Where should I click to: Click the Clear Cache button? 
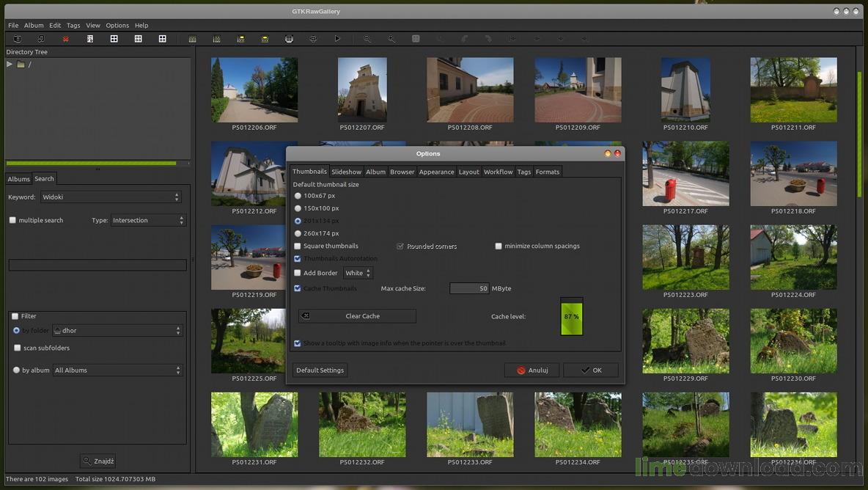click(x=357, y=316)
